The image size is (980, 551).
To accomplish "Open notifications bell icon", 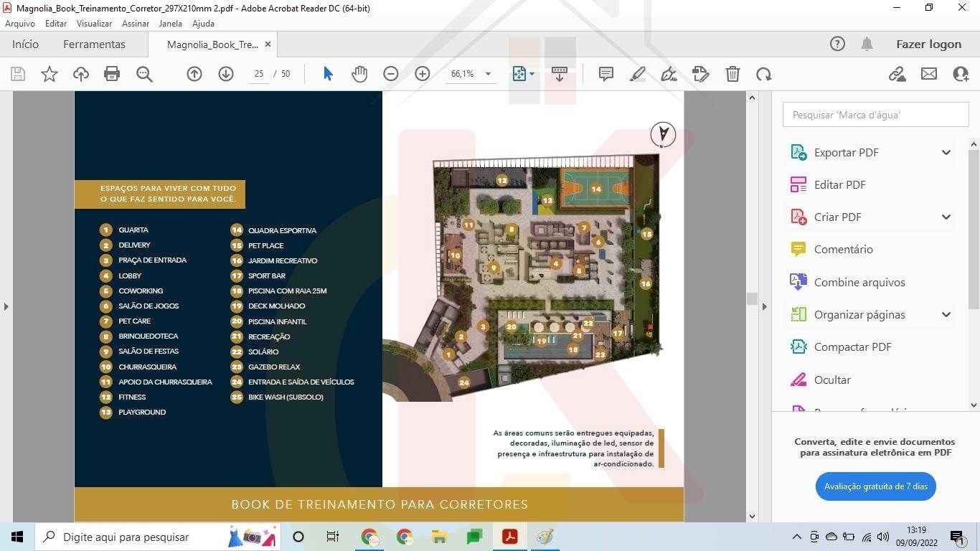I will pos(867,44).
